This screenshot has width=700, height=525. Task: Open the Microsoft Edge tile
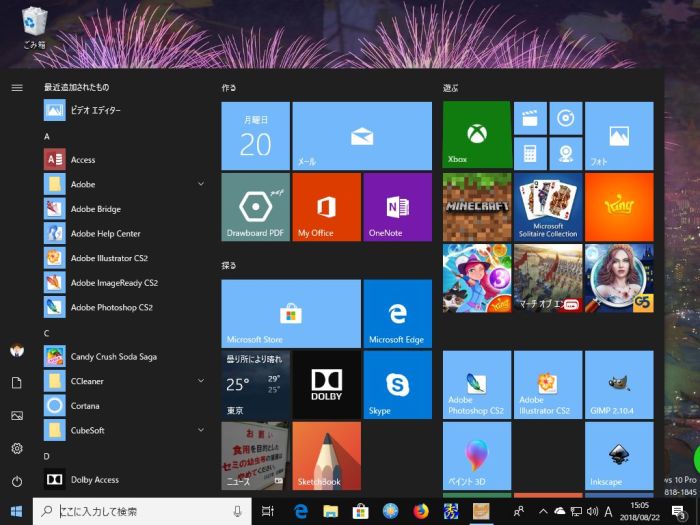pos(397,313)
